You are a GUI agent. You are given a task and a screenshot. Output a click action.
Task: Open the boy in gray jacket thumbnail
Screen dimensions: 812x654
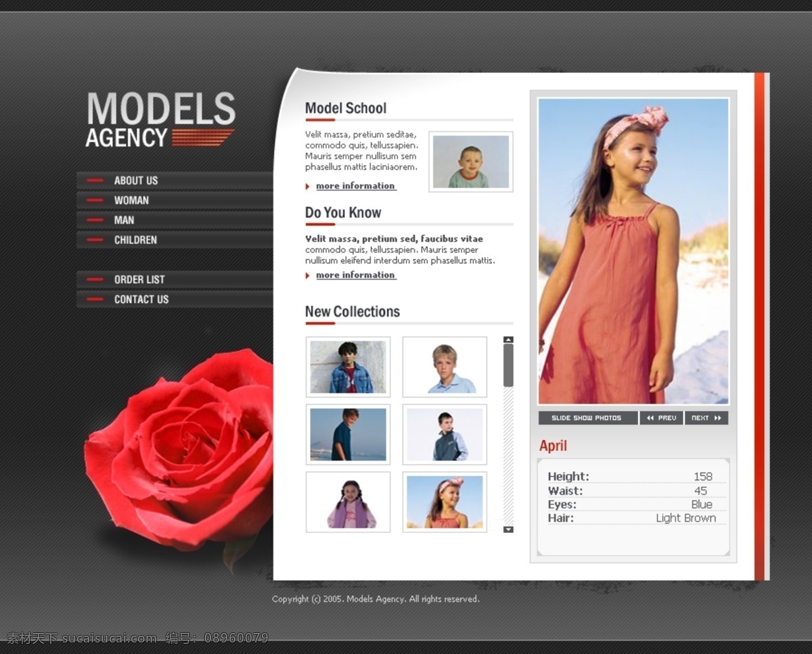pos(445,434)
